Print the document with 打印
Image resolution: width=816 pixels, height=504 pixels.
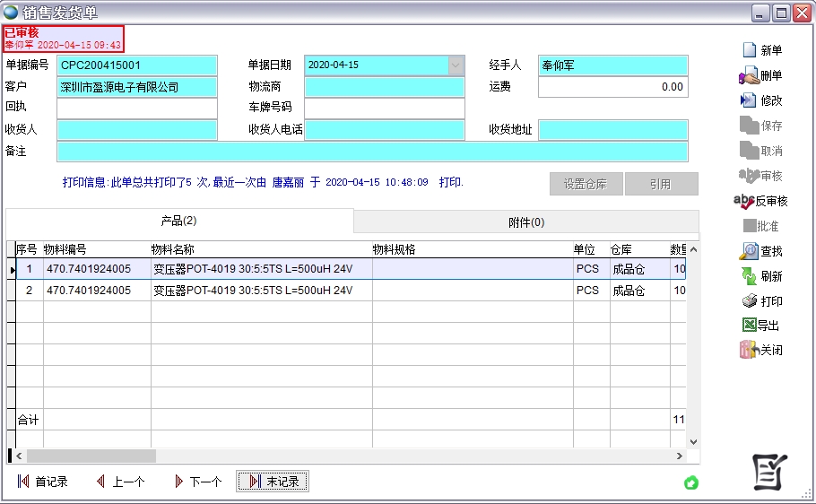pyautogui.click(x=749, y=301)
